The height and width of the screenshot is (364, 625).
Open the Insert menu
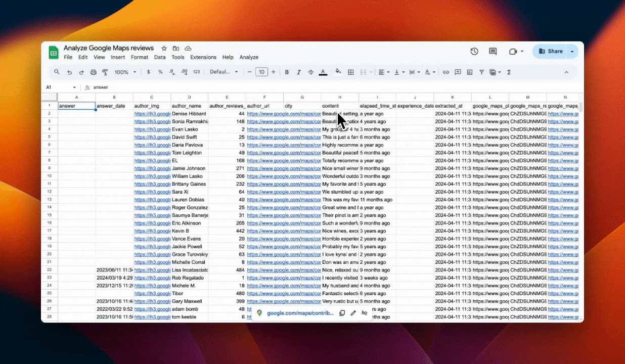pyautogui.click(x=118, y=57)
